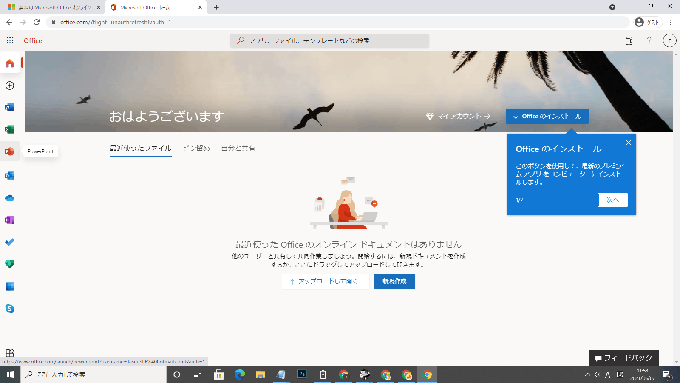Open OneNote from the Office sidebar
Viewport: 680px width, 383px height.
pos(10,220)
